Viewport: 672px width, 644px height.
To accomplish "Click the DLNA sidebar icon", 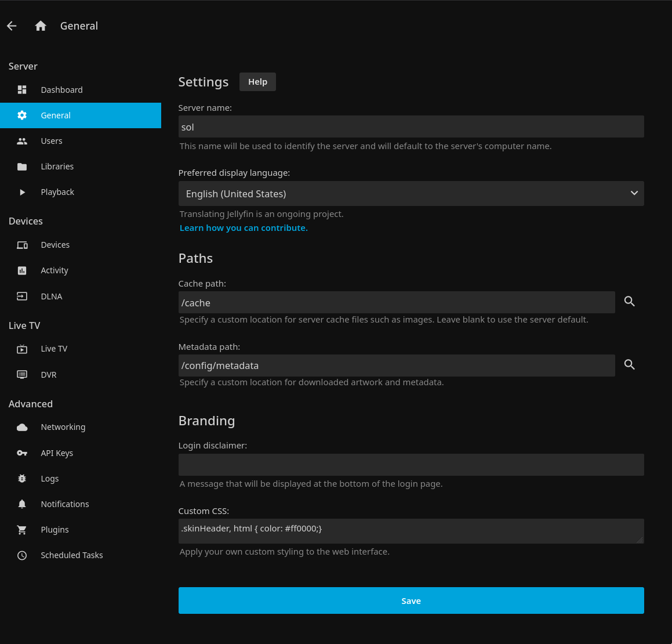I will (x=21, y=296).
